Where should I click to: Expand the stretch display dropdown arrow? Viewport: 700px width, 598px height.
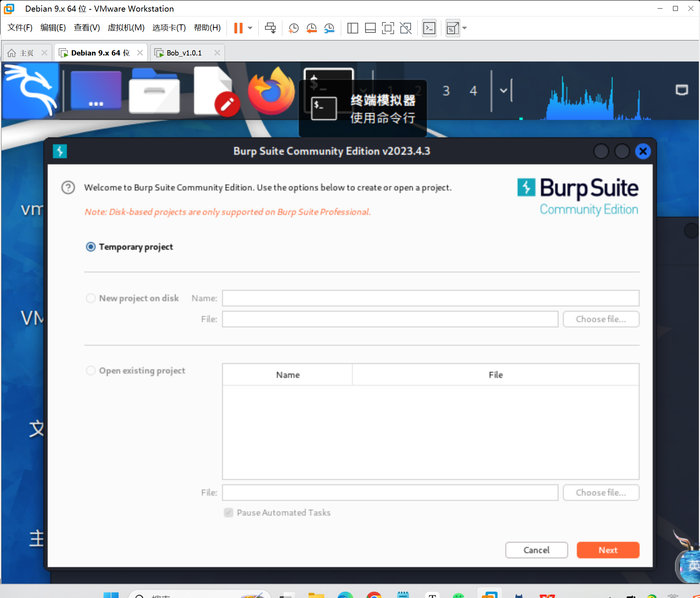(465, 28)
